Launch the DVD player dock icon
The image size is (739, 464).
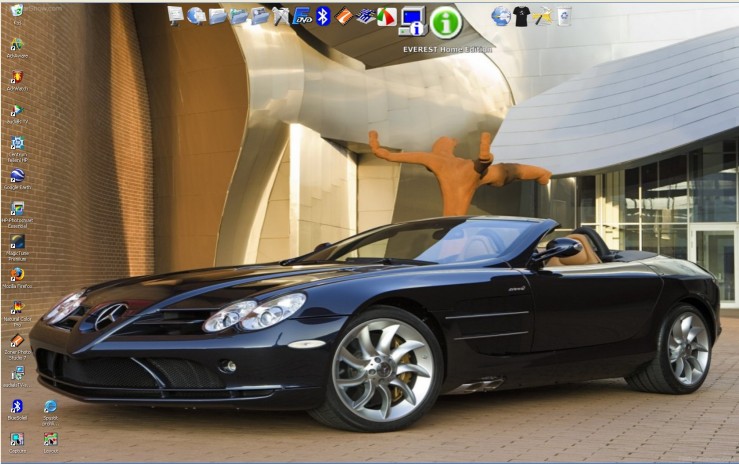pos(302,16)
